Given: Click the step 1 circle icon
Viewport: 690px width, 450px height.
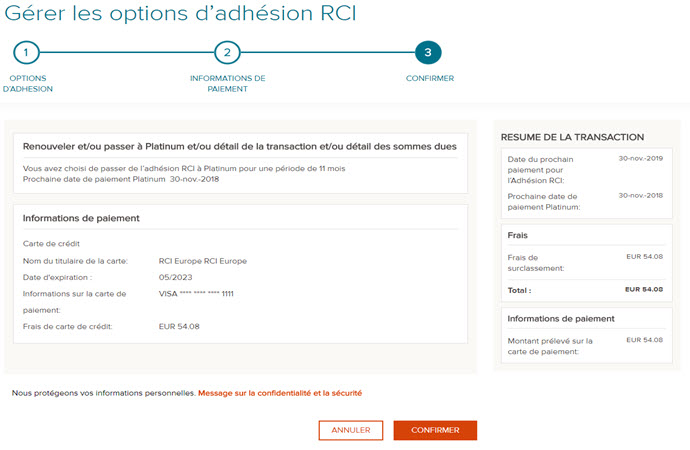Looking at the screenshot, I should [x=26, y=53].
